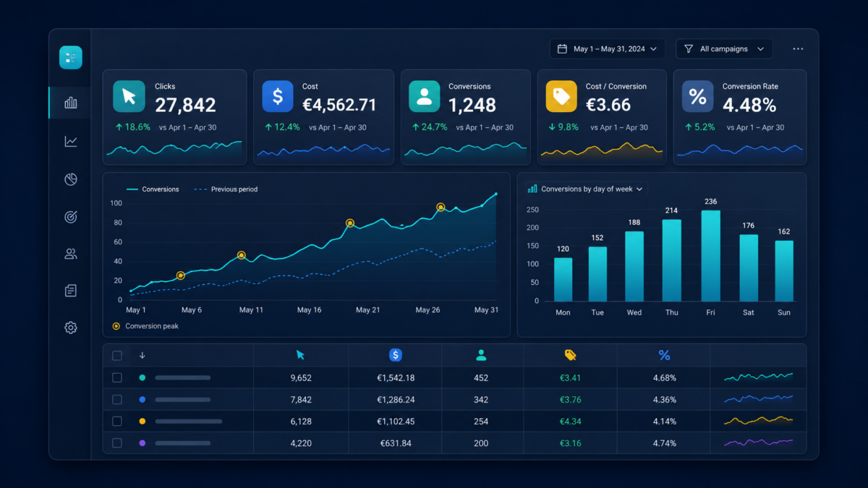Screen dimensions: 868x488
Task: Select the pie chart sidebar icon
Action: coord(70,179)
